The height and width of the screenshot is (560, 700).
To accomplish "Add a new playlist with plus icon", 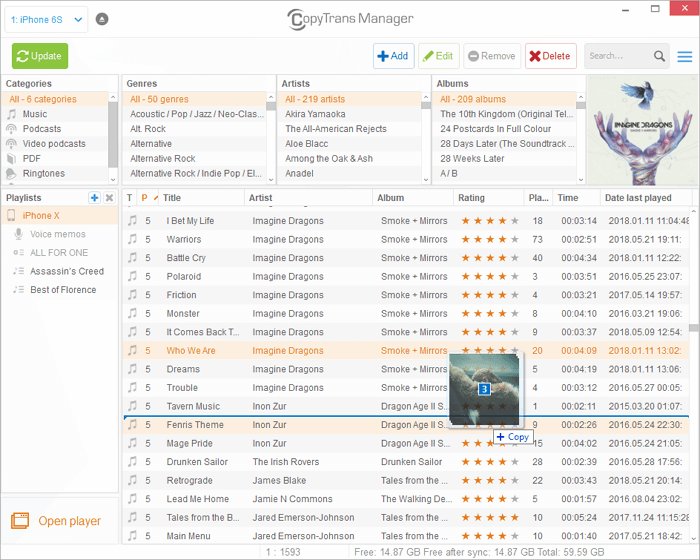I will (94, 198).
